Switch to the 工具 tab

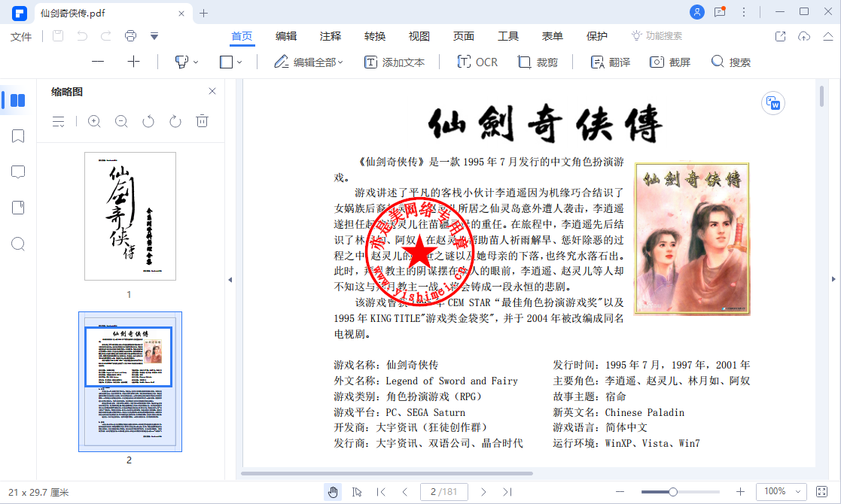[x=508, y=36]
